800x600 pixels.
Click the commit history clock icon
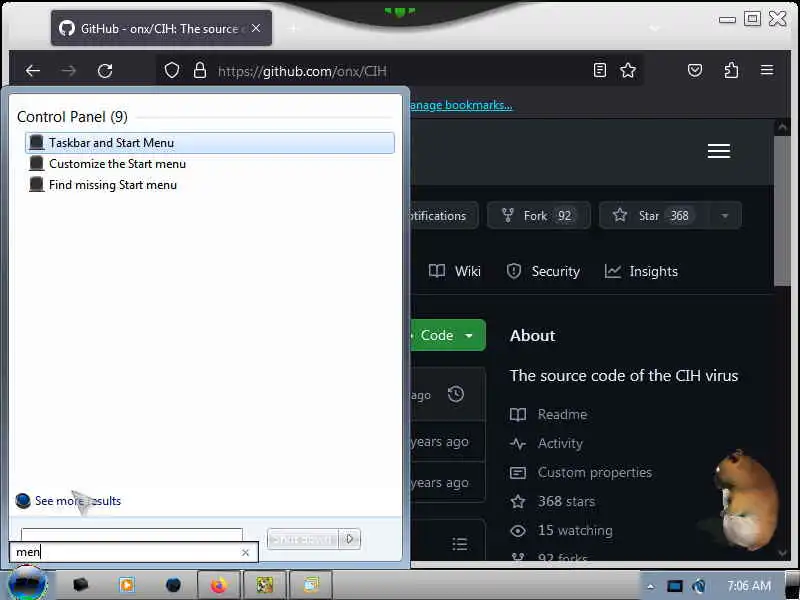pyautogui.click(x=456, y=394)
